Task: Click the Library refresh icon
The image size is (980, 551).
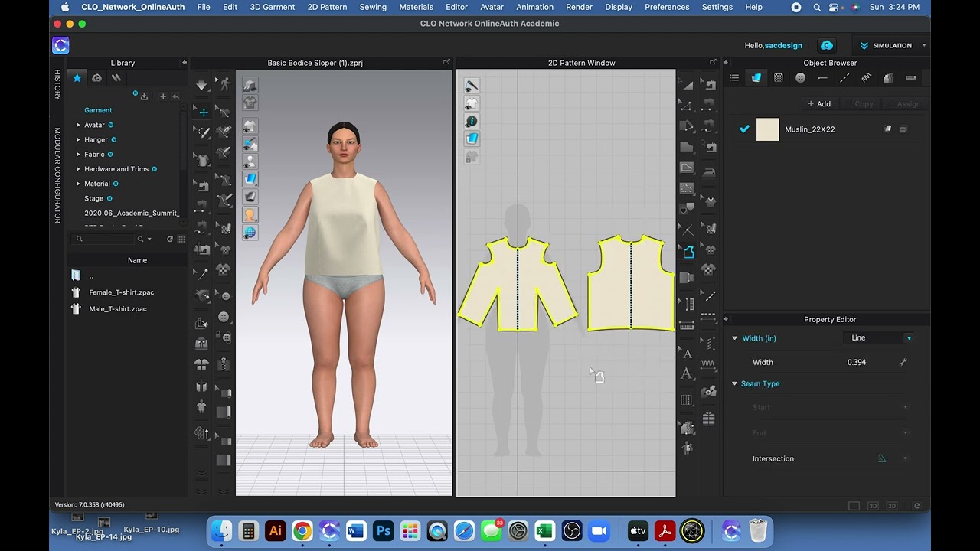Action: click(170, 240)
